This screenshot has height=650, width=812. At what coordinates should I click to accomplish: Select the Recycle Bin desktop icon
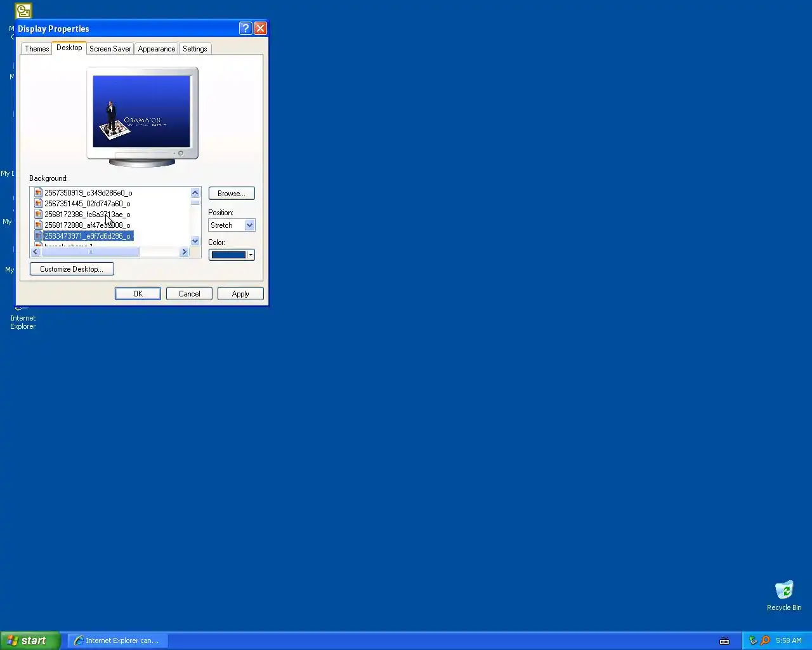point(784,595)
